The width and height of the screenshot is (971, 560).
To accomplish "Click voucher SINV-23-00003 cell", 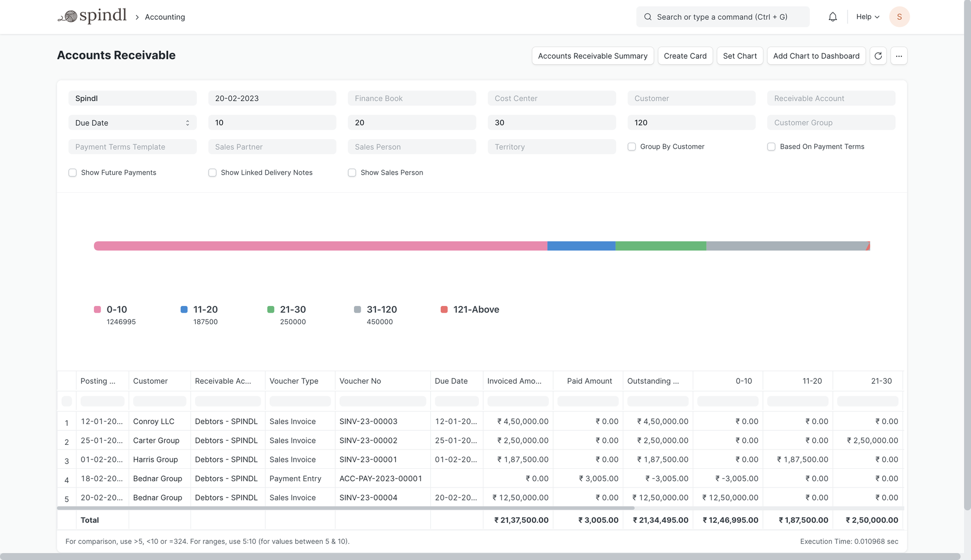I will tap(382, 421).
